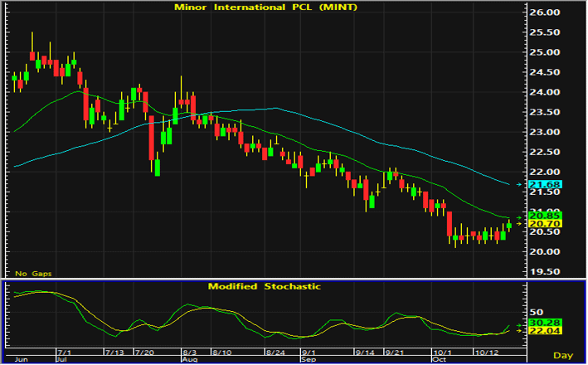Click the 25.00 price axis label
Viewport: 588px width, 365px height.
(544, 52)
